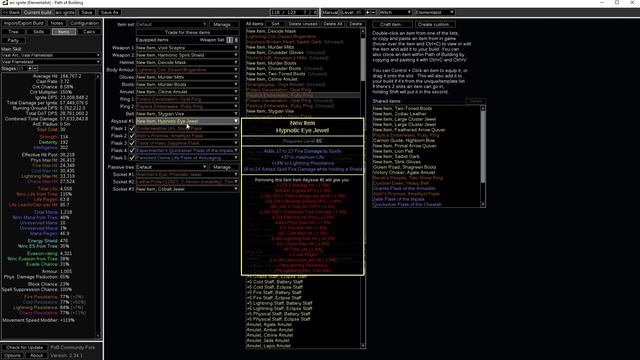640x360 pixels.
Task: Open Belt slot dropdown
Action: [x=187, y=114]
